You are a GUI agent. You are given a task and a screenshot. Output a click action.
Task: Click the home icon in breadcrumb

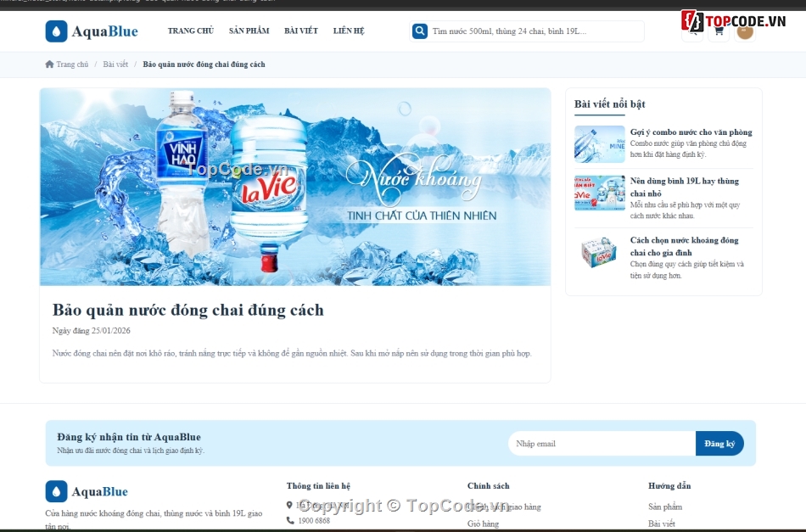[49, 64]
